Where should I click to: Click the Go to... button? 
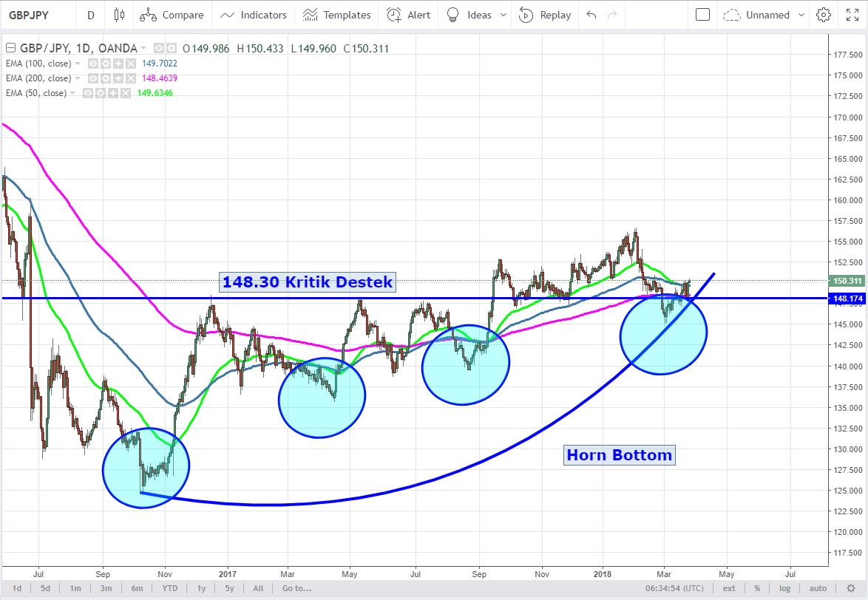point(296,588)
